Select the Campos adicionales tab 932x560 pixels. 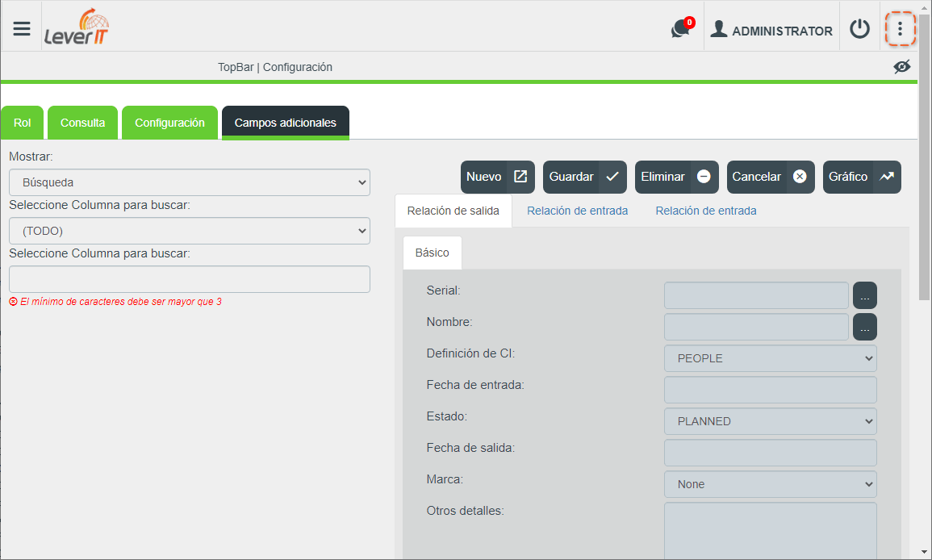click(x=286, y=123)
